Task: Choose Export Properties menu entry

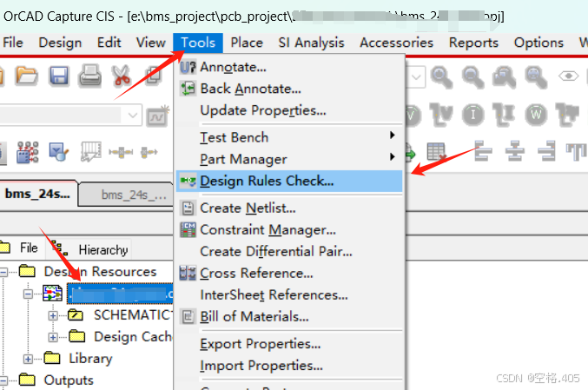Action: pos(289,344)
